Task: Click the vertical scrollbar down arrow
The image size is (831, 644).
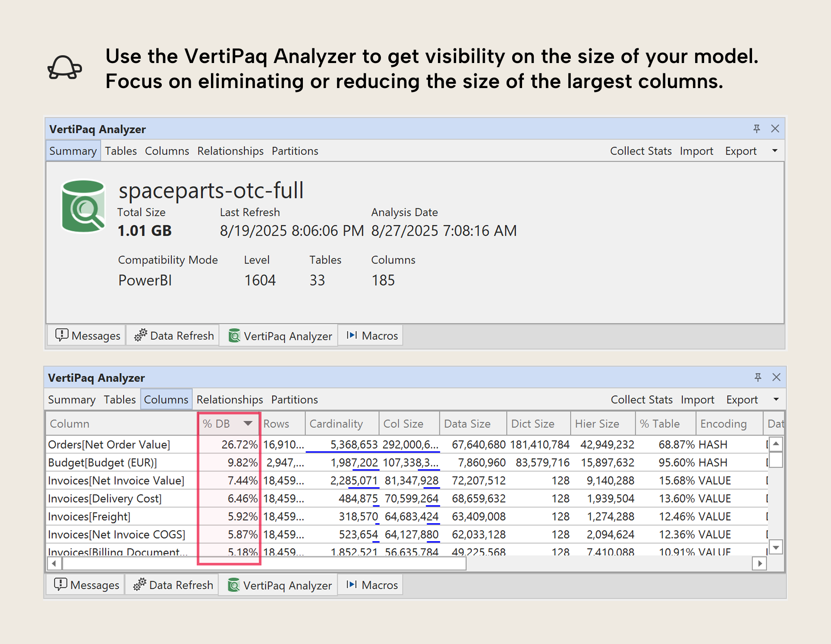Action: [x=776, y=548]
